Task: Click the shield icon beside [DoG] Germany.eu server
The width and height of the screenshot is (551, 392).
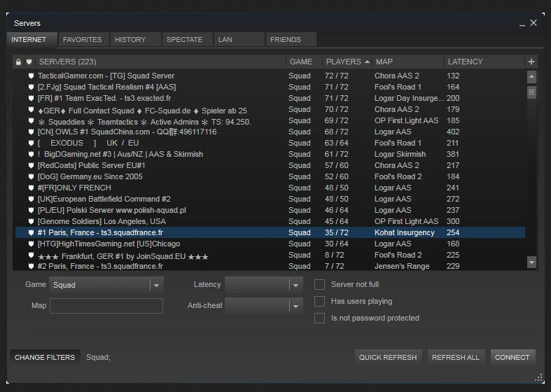Action: tap(31, 176)
